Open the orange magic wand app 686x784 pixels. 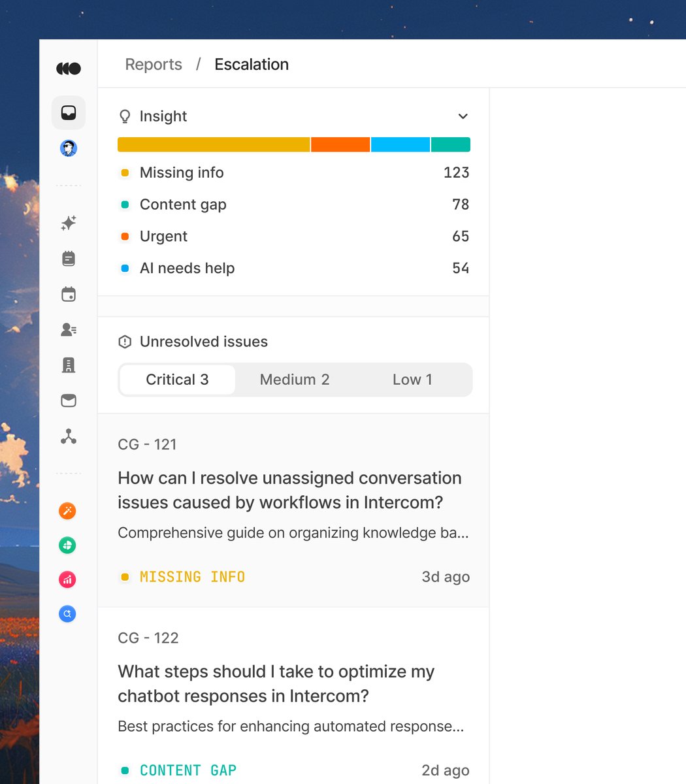(x=67, y=511)
